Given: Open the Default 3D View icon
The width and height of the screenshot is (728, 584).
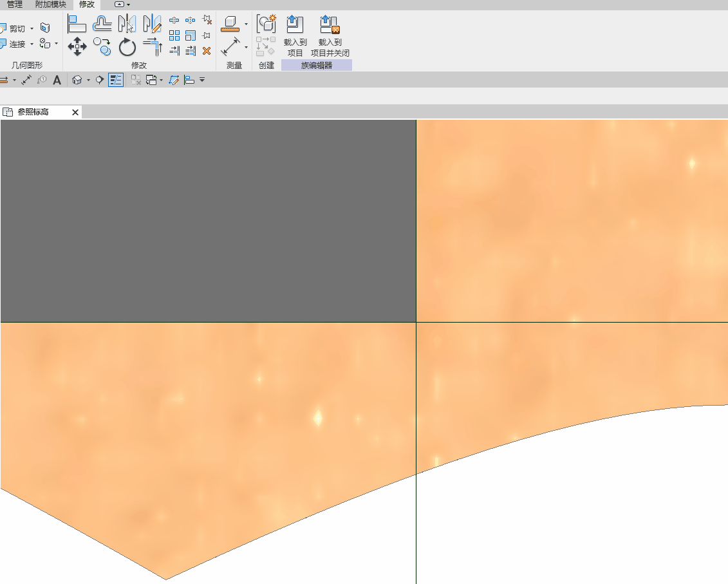Looking at the screenshot, I should pyautogui.click(x=77, y=80).
